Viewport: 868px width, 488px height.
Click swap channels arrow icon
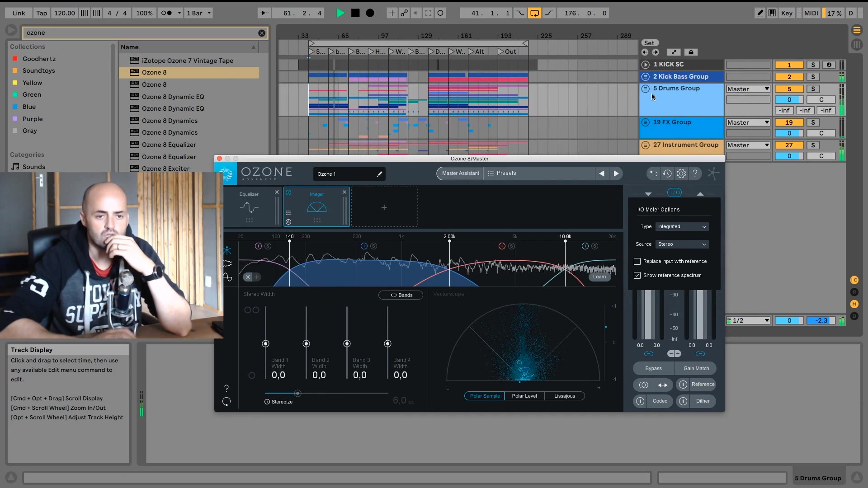tap(662, 385)
